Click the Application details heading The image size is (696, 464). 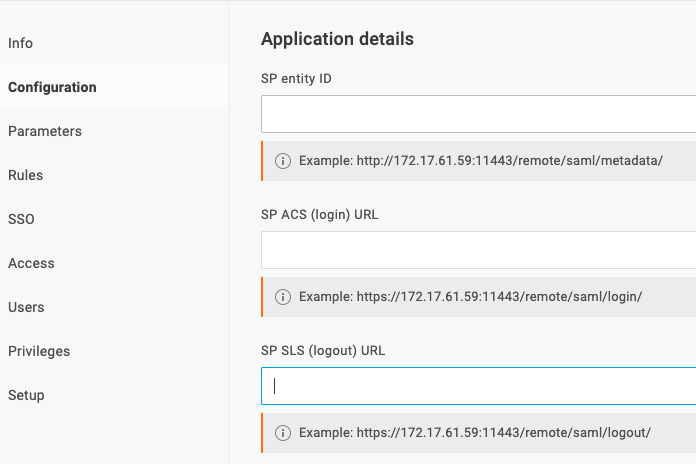[337, 39]
